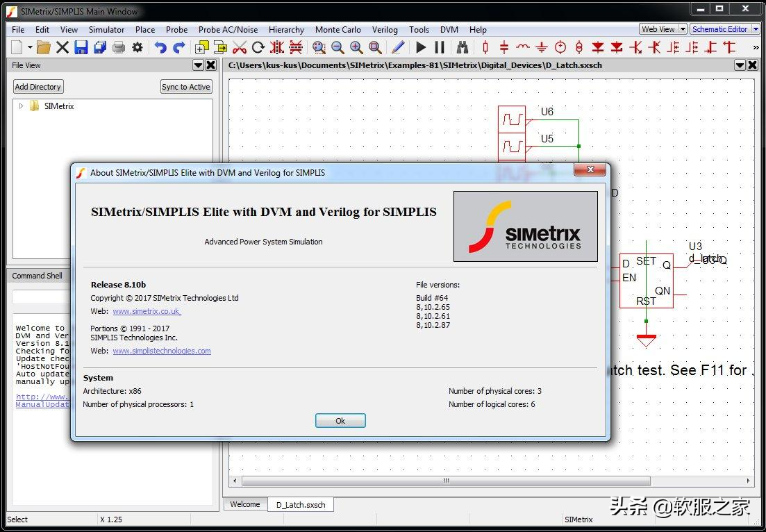This screenshot has width=766, height=532.
Task: Click the black X close-schematic toolbar icon
Action: [x=63, y=47]
